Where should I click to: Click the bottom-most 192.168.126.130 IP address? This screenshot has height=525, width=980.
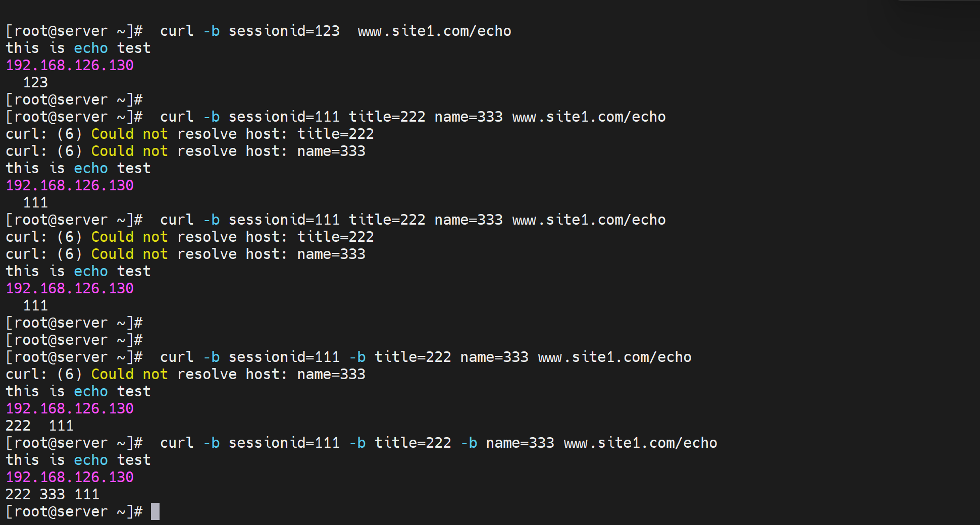[70, 477]
